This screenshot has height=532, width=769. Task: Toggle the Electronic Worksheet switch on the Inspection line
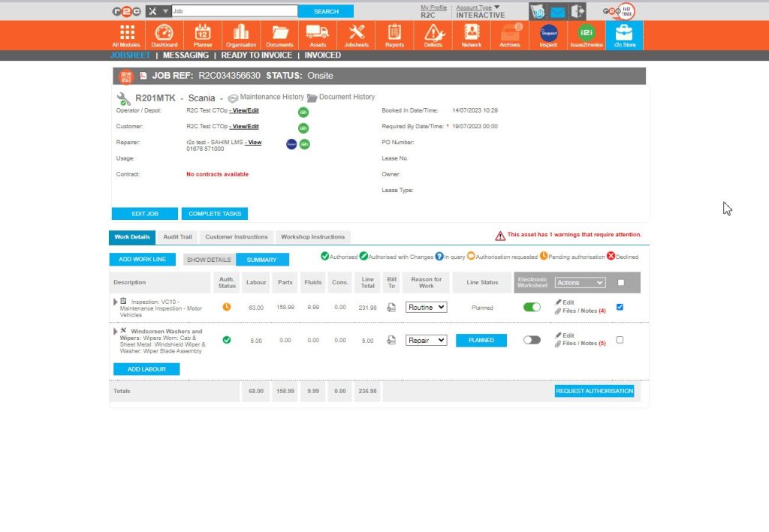(x=532, y=307)
